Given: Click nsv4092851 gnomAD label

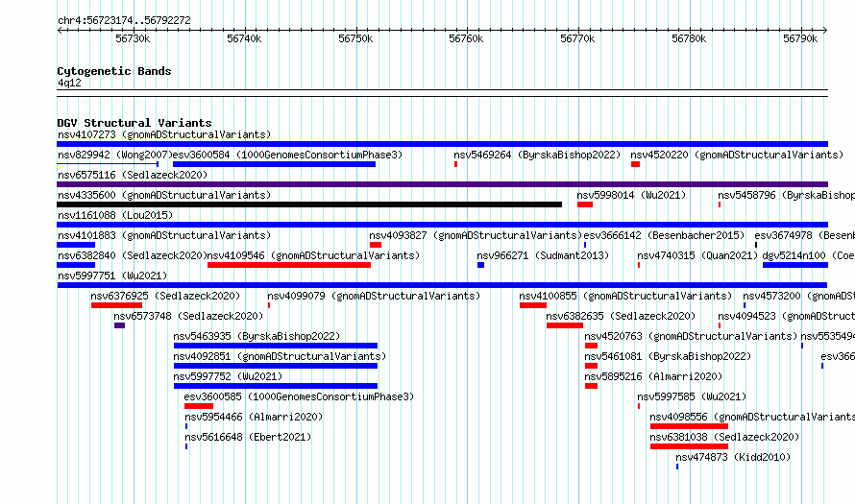Looking at the screenshot, I should [280, 356].
